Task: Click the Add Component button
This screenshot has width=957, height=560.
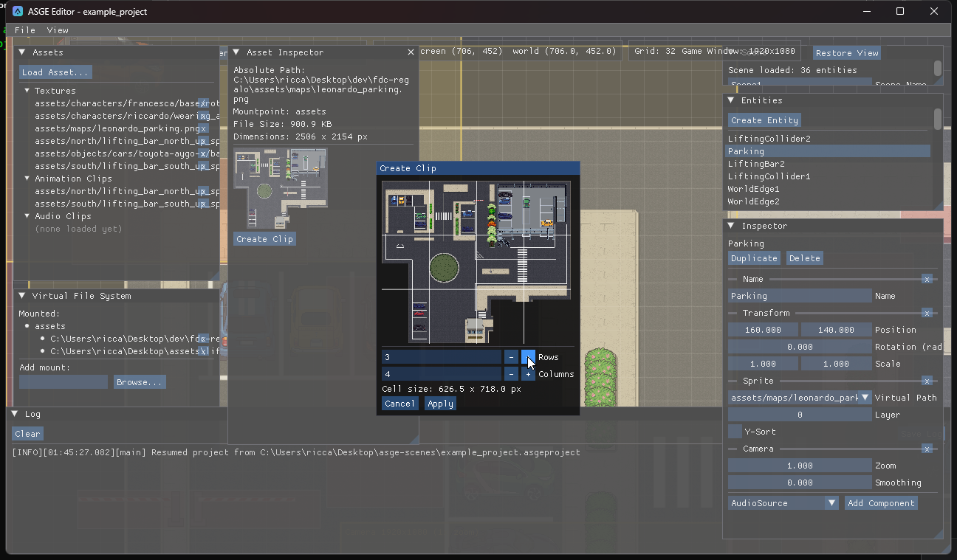Action: coord(881,503)
